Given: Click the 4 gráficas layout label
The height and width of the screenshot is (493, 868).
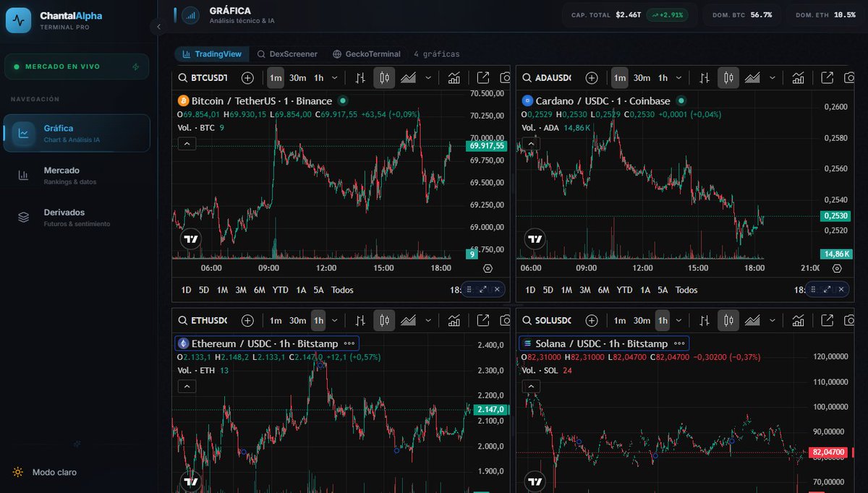Looking at the screenshot, I should tap(436, 54).
